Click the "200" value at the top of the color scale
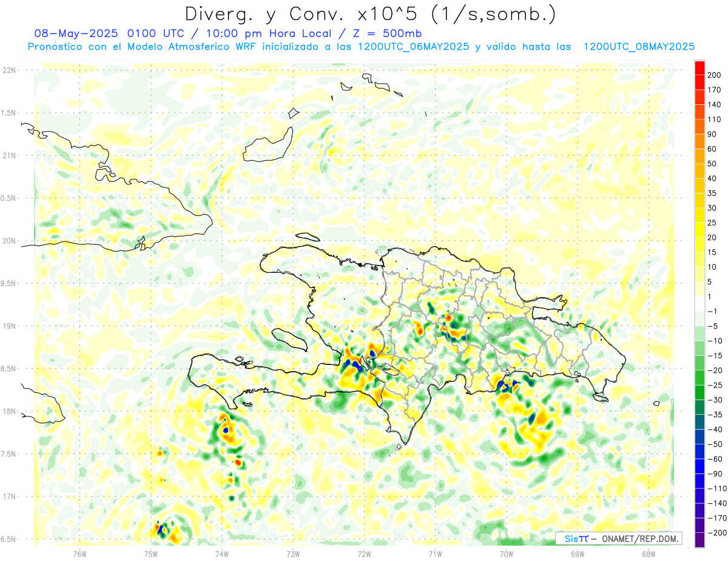728x562 pixels. point(715,75)
